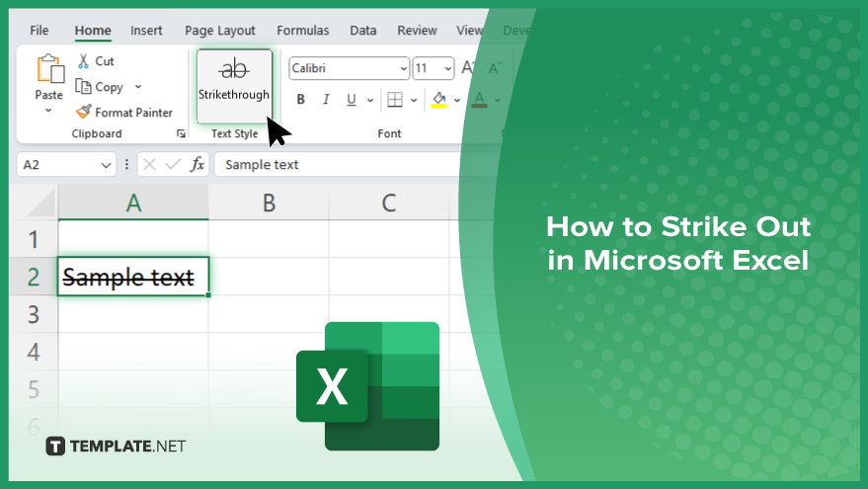Select column C header
The width and height of the screenshot is (868, 489).
pos(389,203)
